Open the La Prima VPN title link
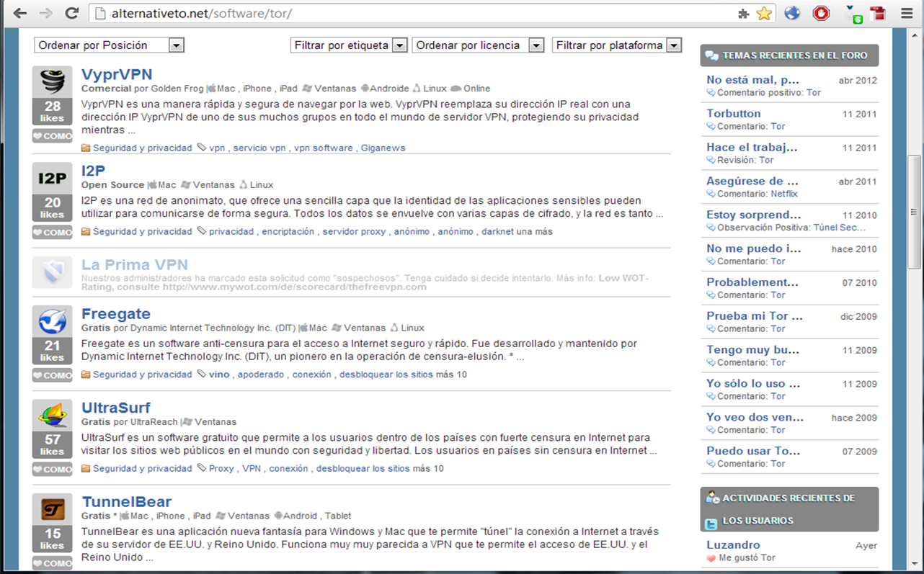924x574 pixels. (135, 265)
